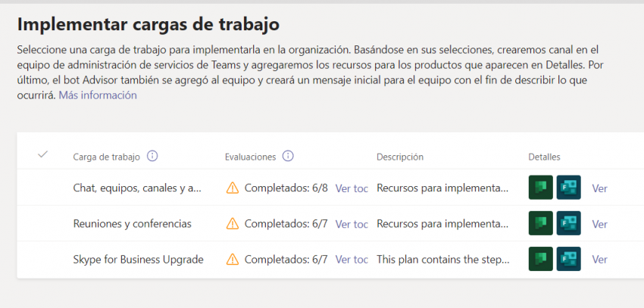Click Ver details link in Chat, equipos row
The width and height of the screenshot is (644, 308).
[599, 188]
